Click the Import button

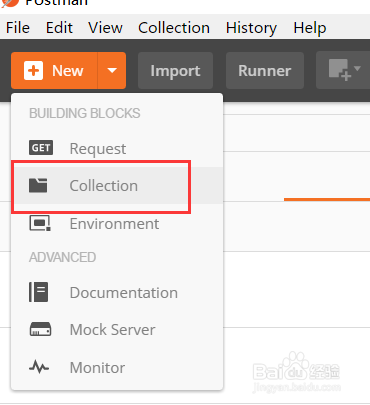point(175,71)
